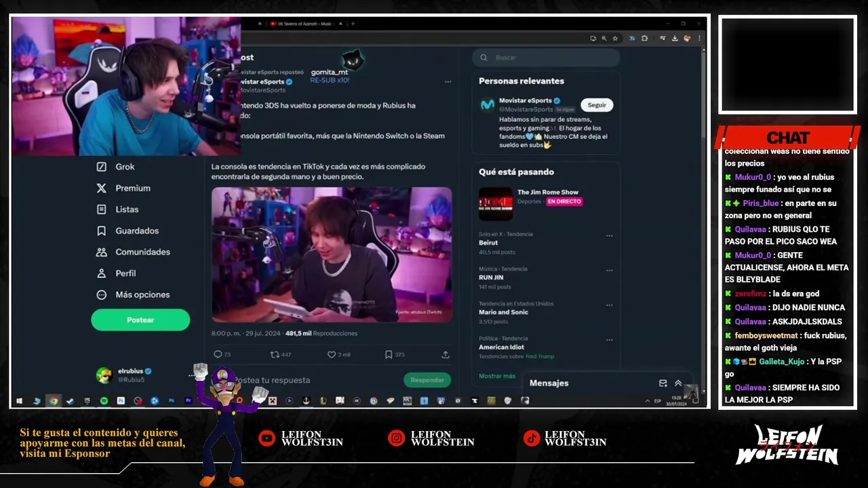The image size is (868, 488).
Task: Click the Movistar eSports author name on post
Action: click(x=262, y=82)
